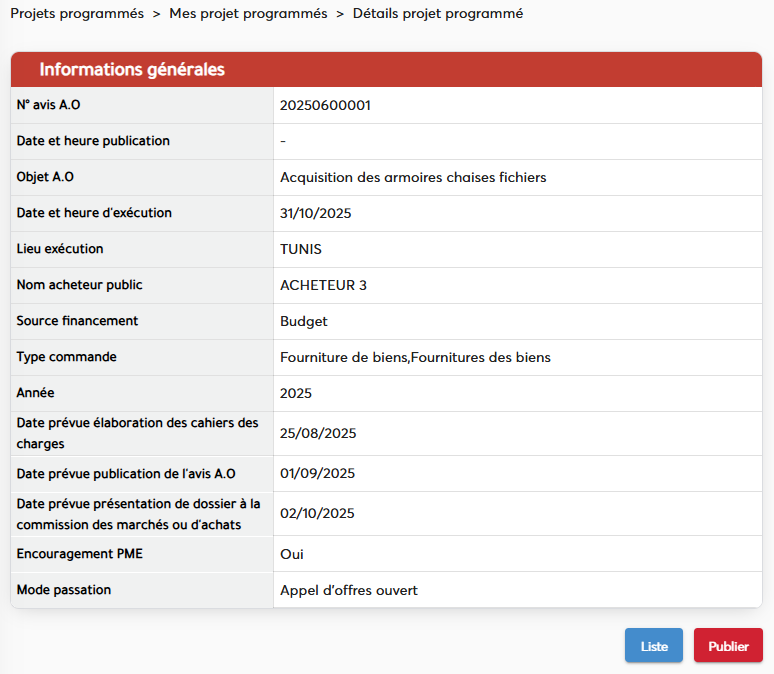This screenshot has width=774, height=674.
Task: Go to Mes projet programmés breadcrumb
Action: 248,14
